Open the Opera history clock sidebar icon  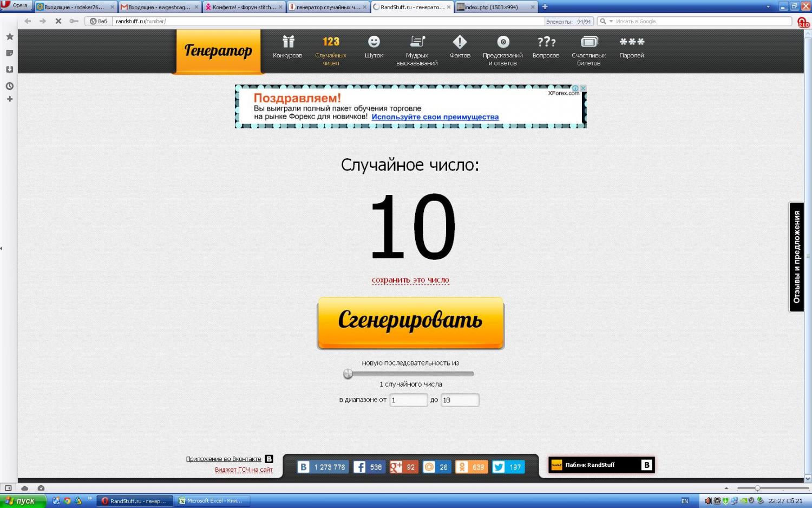[x=9, y=86]
